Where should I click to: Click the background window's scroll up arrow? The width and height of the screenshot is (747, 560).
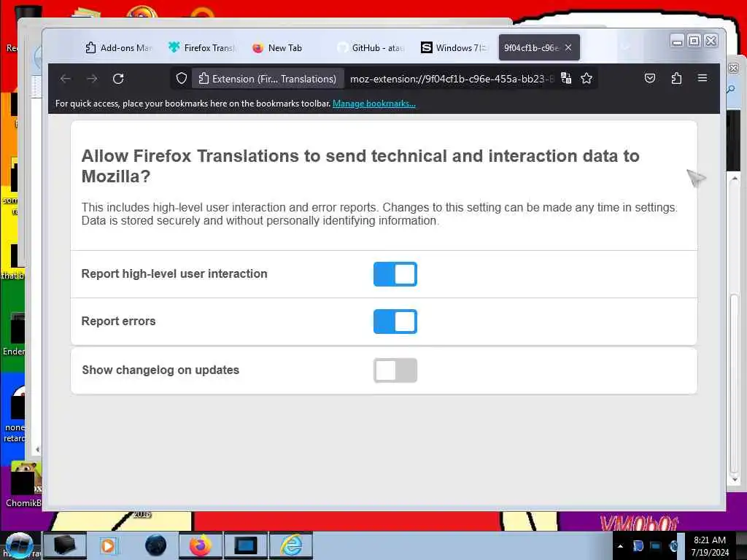[735, 179]
